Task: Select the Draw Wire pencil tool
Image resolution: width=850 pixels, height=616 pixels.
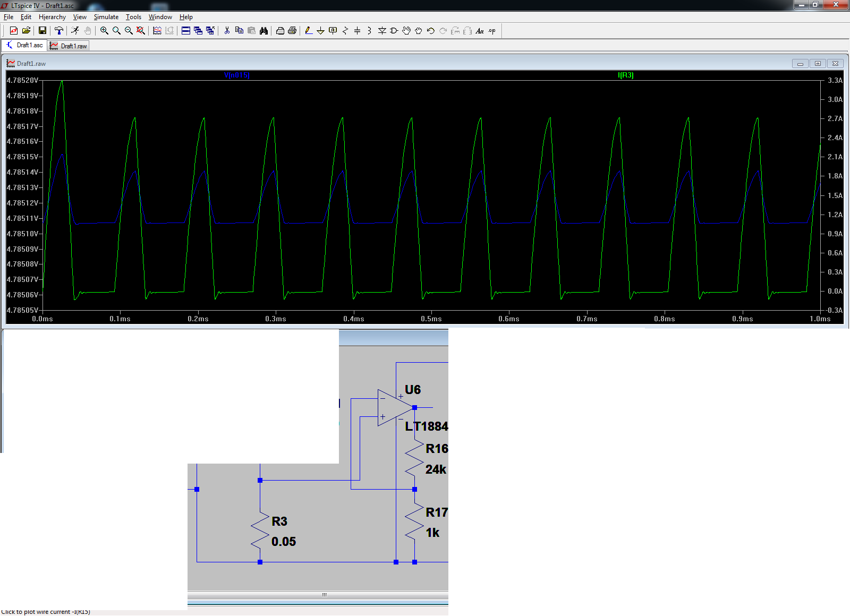Action: click(309, 31)
